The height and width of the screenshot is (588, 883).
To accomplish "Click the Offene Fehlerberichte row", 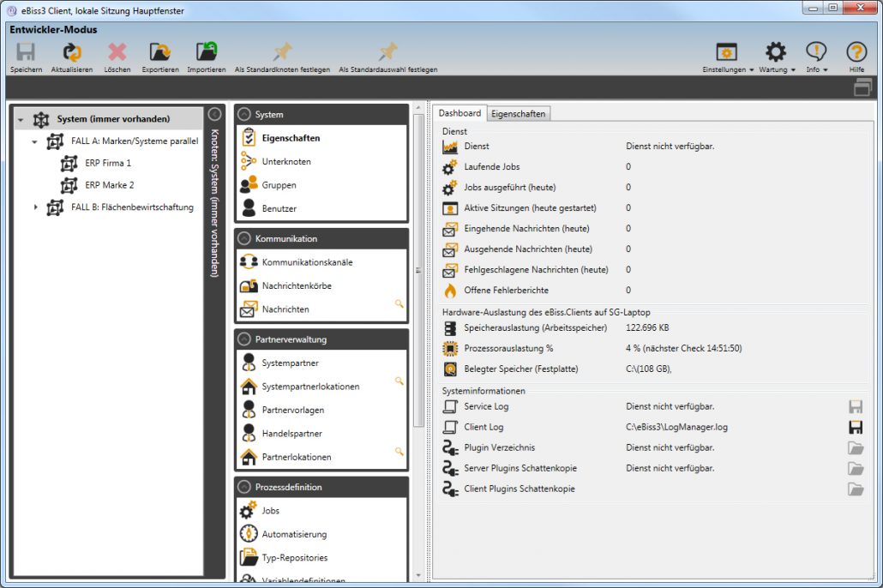I will (653, 291).
